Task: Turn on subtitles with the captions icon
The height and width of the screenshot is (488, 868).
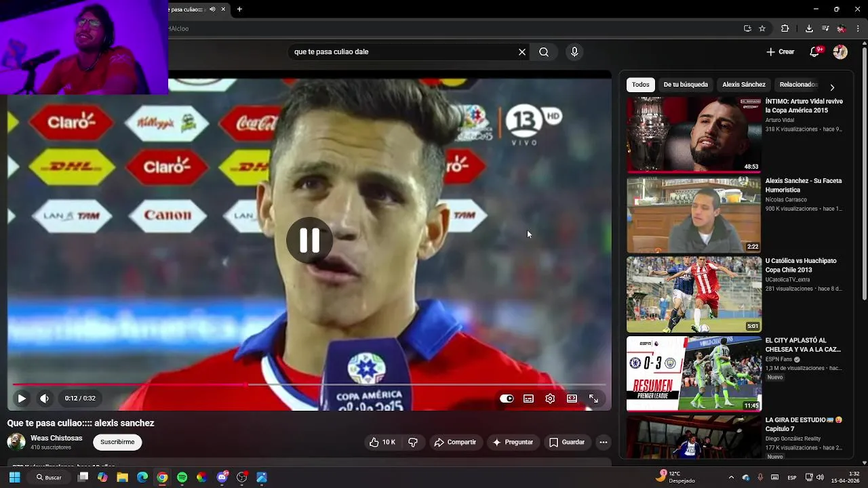Action: click(x=528, y=399)
